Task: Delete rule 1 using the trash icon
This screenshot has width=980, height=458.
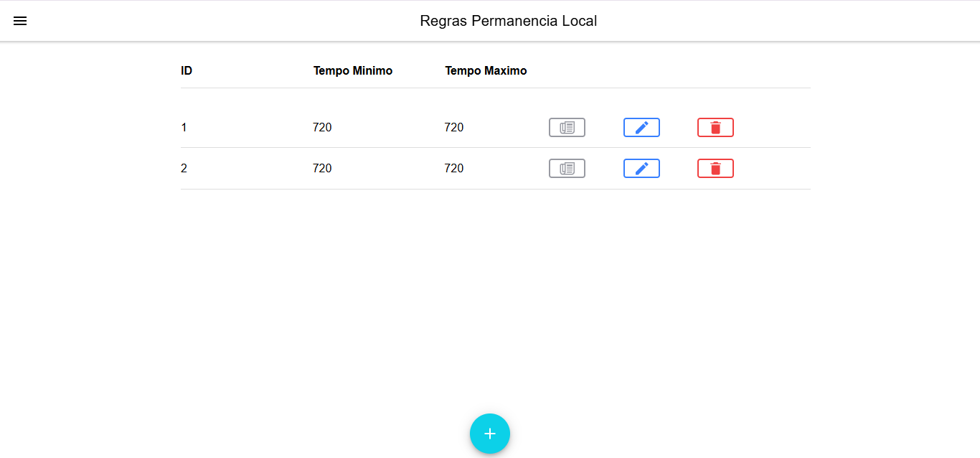Action: coord(715,127)
